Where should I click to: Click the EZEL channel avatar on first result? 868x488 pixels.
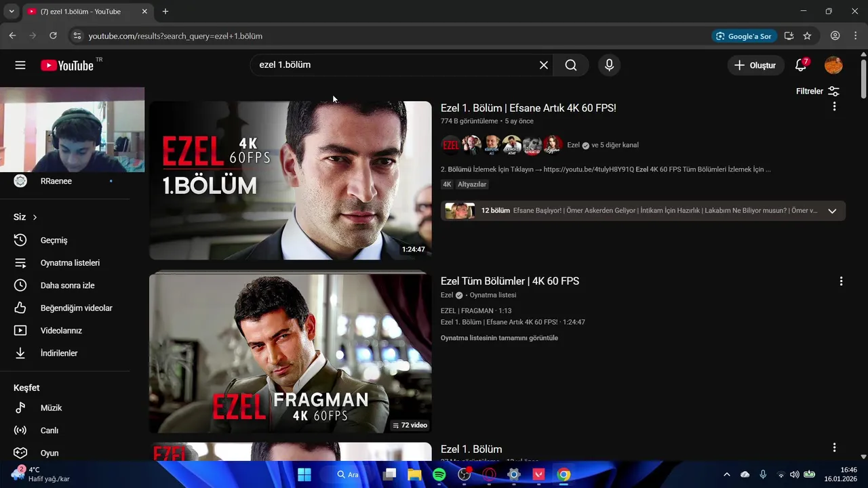click(451, 145)
